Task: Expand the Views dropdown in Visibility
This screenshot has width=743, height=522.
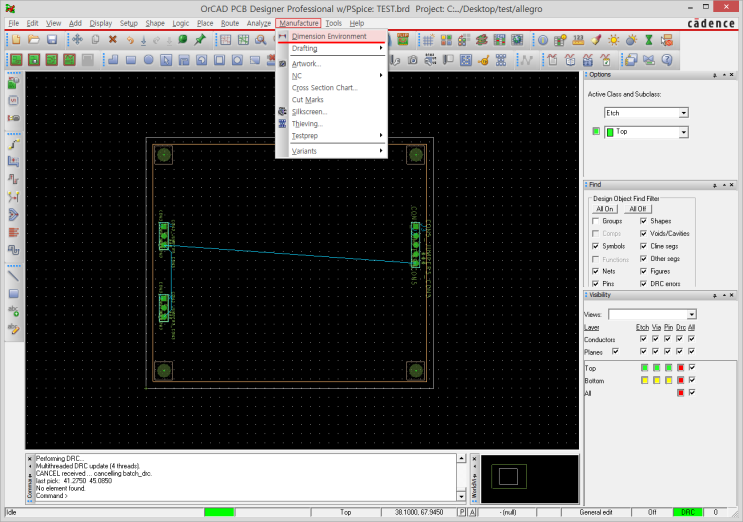Action: pos(691,314)
